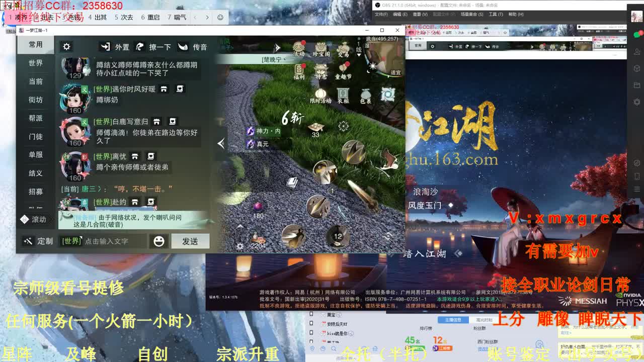Screen dimensions: 644x362
Task: Open the 童趣节 festival icon
Action: [344, 72]
